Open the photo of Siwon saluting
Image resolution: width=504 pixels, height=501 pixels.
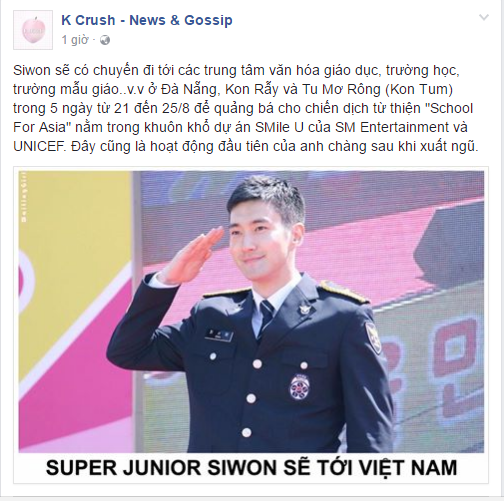[x=251, y=312]
